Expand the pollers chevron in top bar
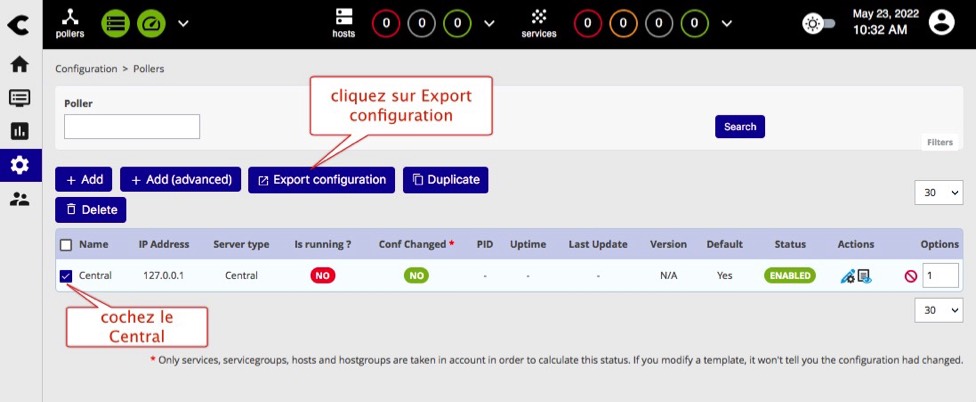The width and height of the screenshot is (976, 402). click(x=183, y=22)
